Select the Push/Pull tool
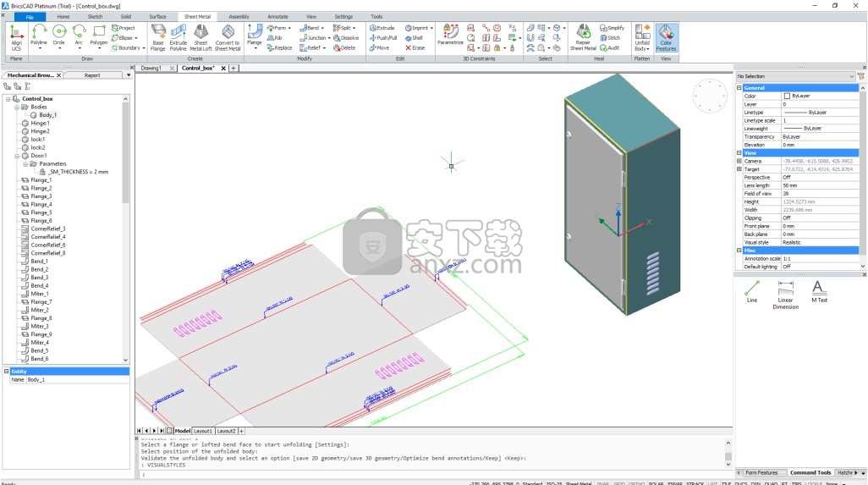The width and height of the screenshot is (868, 485). (x=383, y=37)
